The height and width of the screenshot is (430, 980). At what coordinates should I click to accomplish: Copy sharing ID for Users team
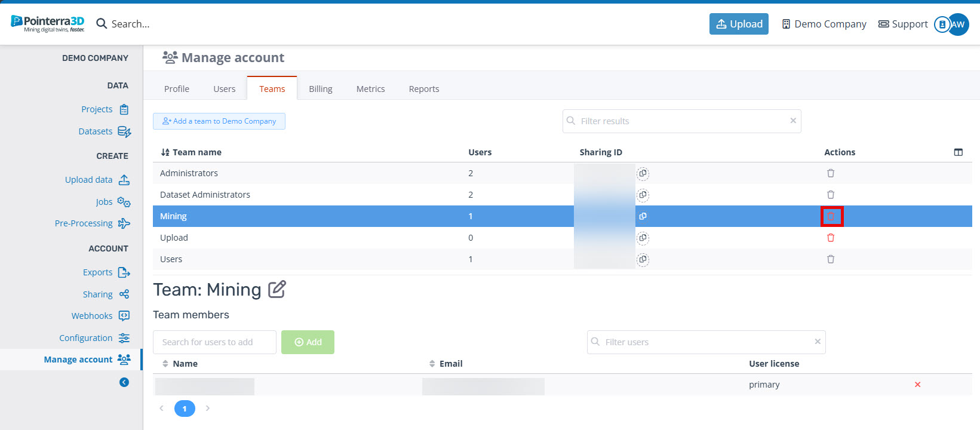pyautogui.click(x=643, y=259)
